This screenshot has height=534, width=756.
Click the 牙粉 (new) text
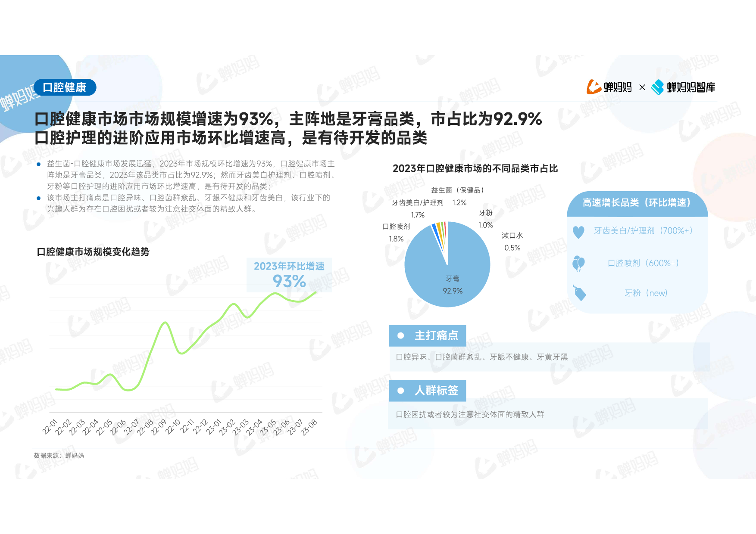[646, 293]
